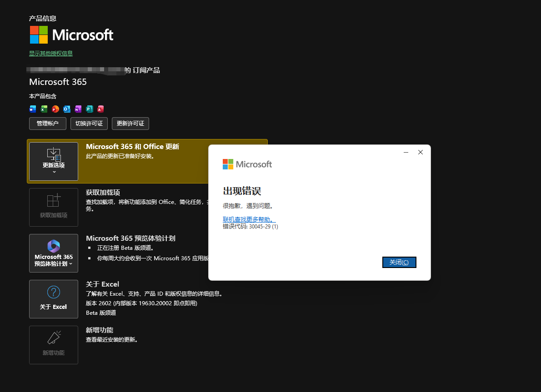Click 此产品的更新已准备好安装 text

[120, 156]
